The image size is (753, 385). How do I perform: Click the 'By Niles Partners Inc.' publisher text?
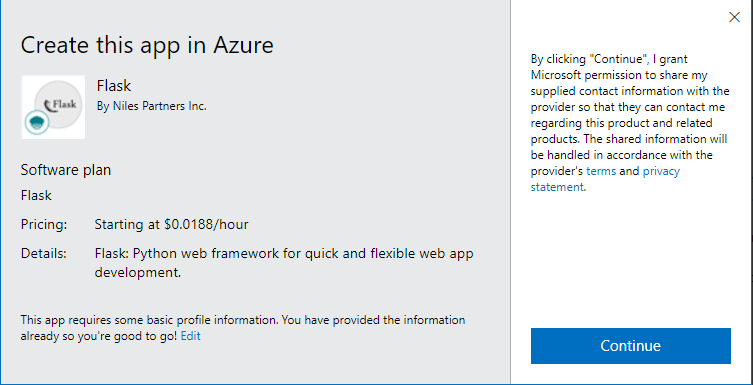pyautogui.click(x=152, y=106)
